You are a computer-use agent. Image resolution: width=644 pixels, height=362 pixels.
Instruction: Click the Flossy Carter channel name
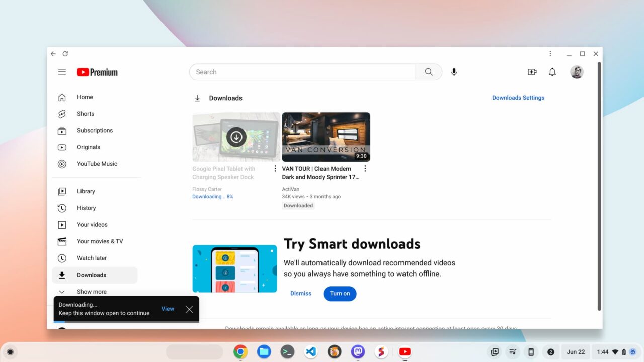pos(207,189)
